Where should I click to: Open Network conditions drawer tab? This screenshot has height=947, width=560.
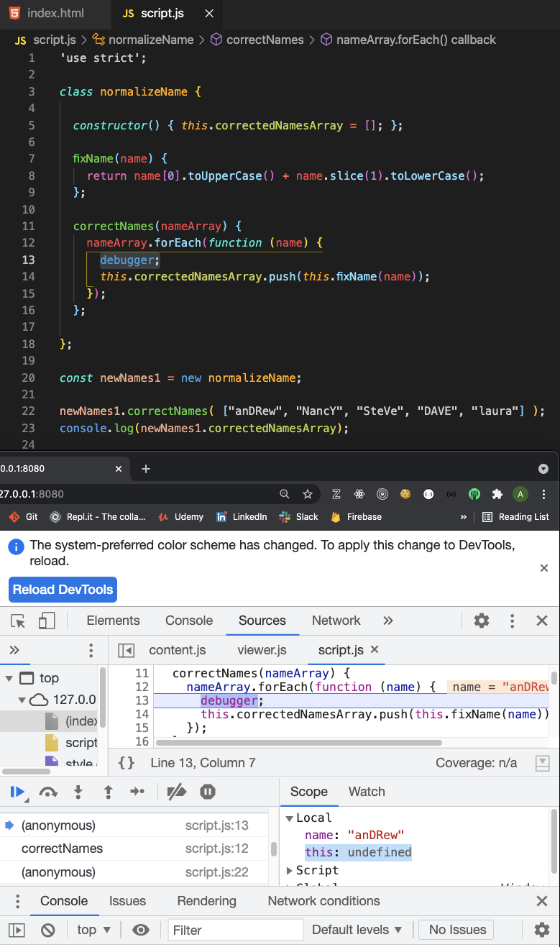tap(323, 901)
